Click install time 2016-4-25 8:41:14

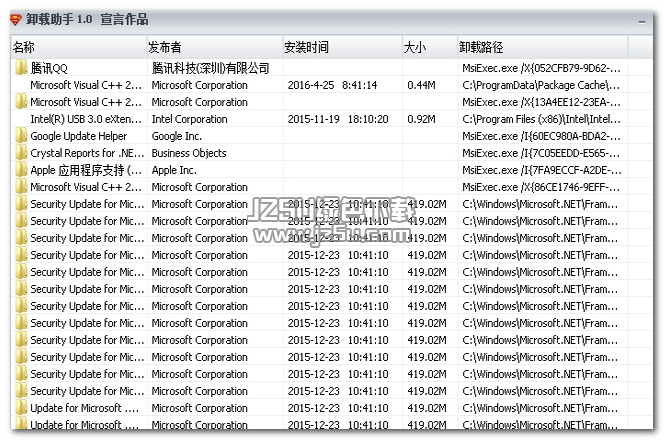pos(332,85)
